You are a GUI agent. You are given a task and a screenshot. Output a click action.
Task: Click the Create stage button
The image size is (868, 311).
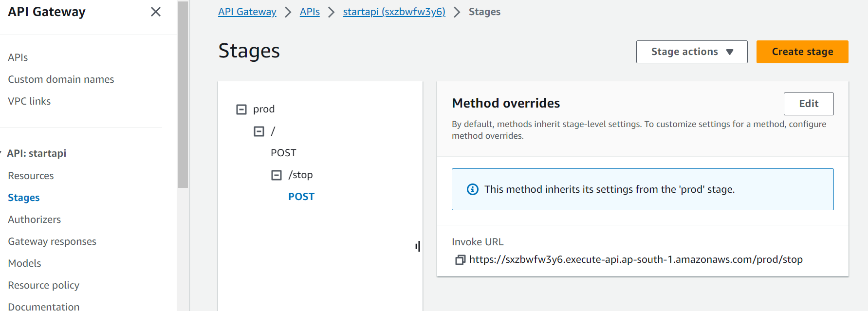(x=802, y=52)
